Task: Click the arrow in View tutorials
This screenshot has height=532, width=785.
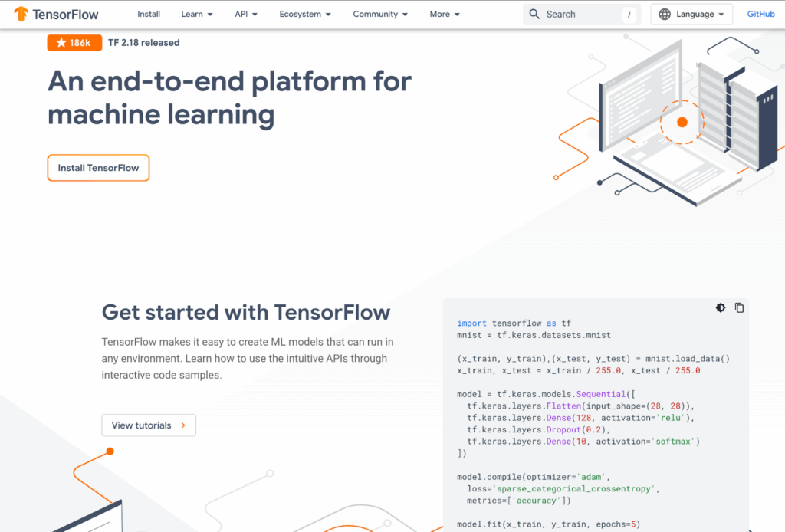Action: pos(183,425)
